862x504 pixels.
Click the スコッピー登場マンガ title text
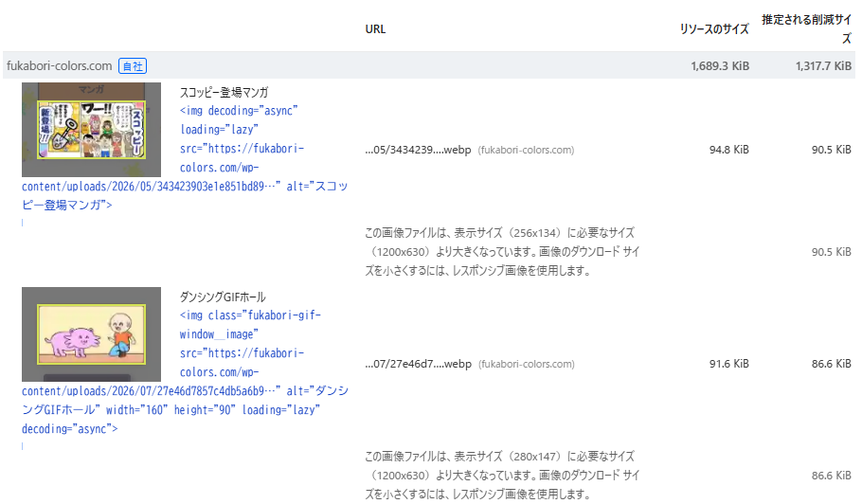[x=224, y=92]
